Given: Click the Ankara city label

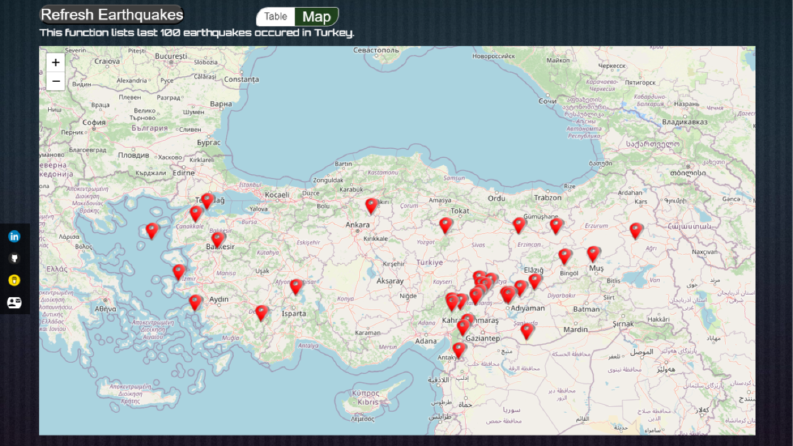Looking at the screenshot, I should pos(358,225).
